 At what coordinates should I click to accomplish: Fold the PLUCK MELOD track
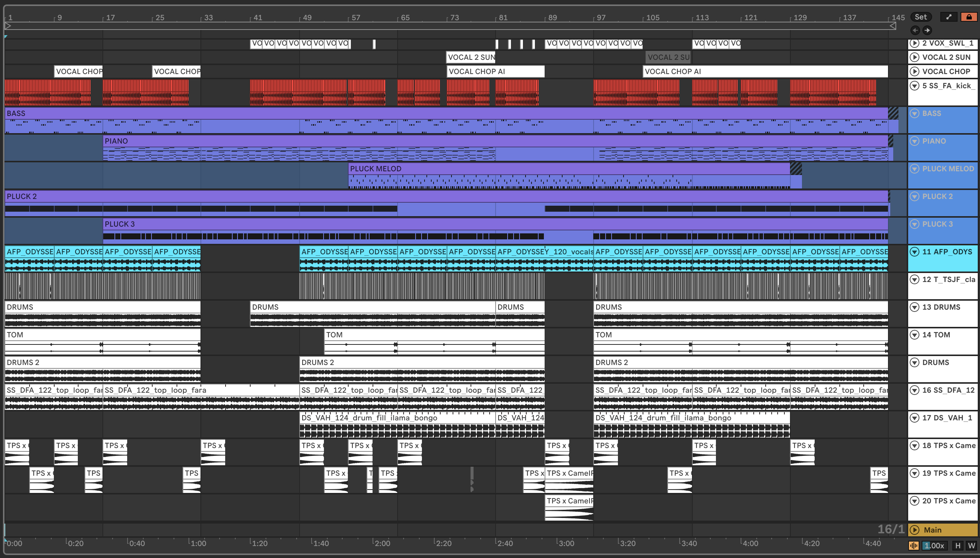(x=915, y=169)
